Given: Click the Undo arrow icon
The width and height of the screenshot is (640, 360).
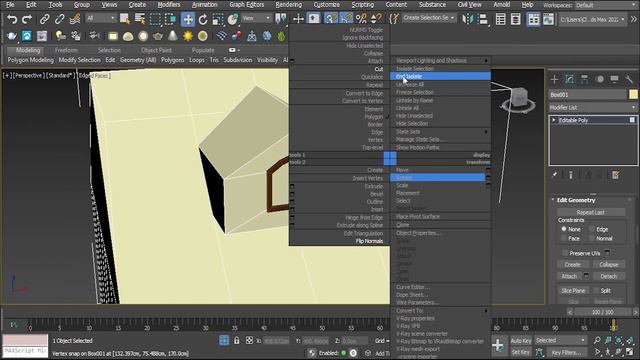Looking at the screenshot, I should (12, 19).
